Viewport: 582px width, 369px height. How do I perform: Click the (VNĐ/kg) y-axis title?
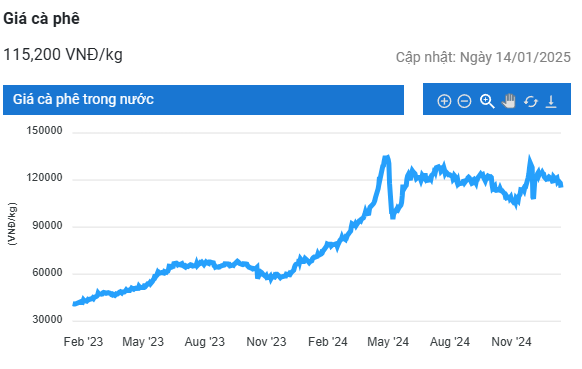pyautogui.click(x=12, y=224)
